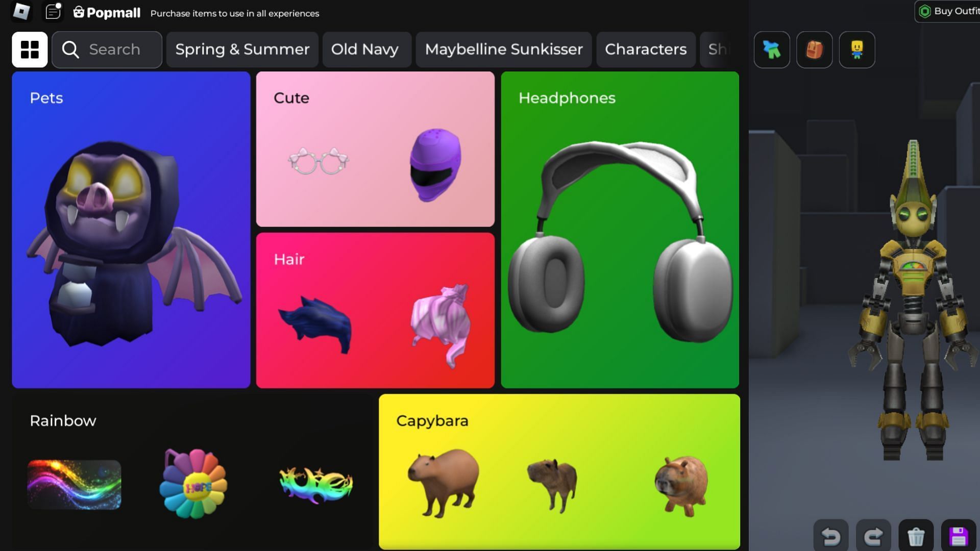Click the Buy Outfit button
Viewport: 980px width, 551px height.
click(x=949, y=12)
